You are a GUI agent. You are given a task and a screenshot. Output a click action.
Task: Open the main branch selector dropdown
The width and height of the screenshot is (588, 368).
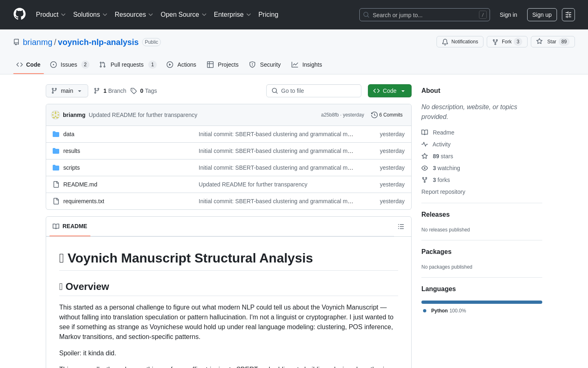tap(67, 91)
